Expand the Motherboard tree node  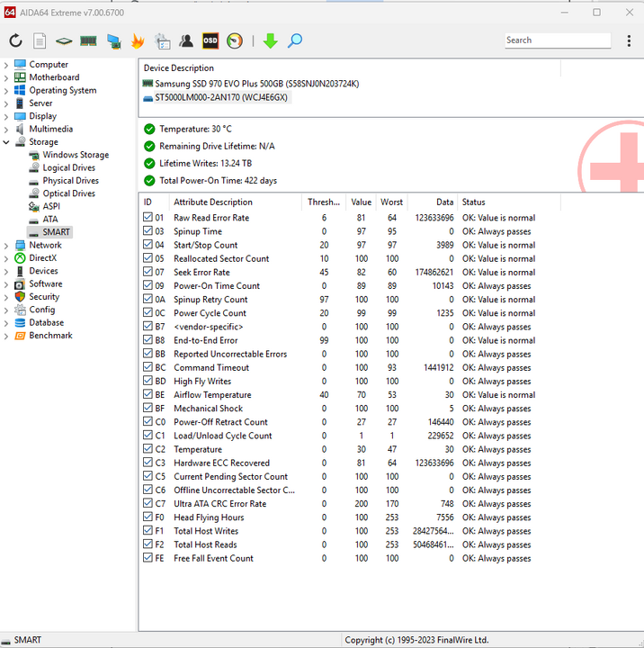coord(7,77)
